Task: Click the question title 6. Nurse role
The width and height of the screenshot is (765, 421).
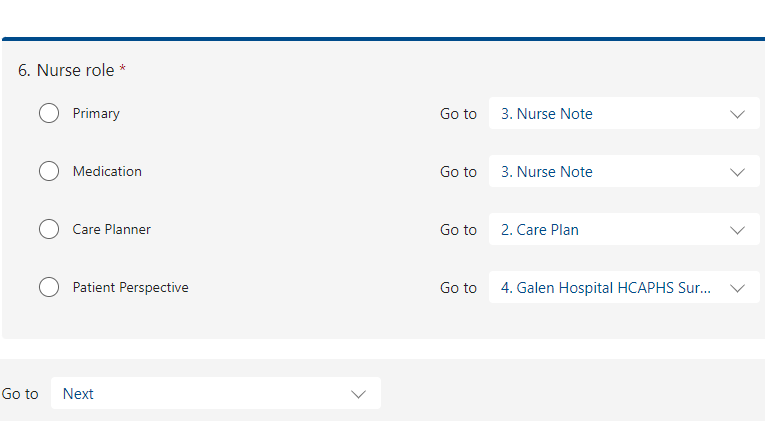Action: click(x=66, y=70)
